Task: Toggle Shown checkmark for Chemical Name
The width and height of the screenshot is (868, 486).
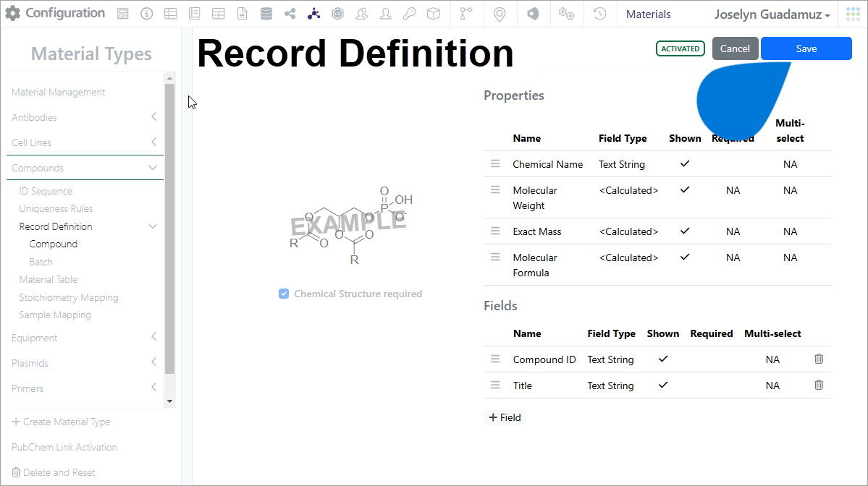Action: point(685,163)
